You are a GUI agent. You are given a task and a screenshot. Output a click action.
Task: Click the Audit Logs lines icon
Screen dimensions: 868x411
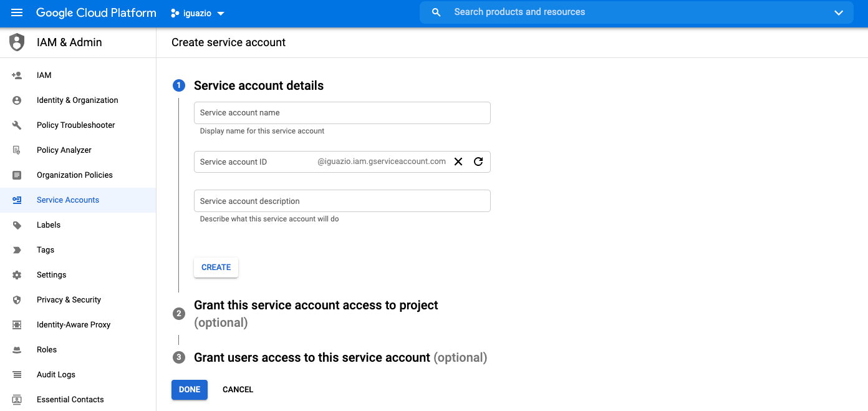(x=17, y=375)
